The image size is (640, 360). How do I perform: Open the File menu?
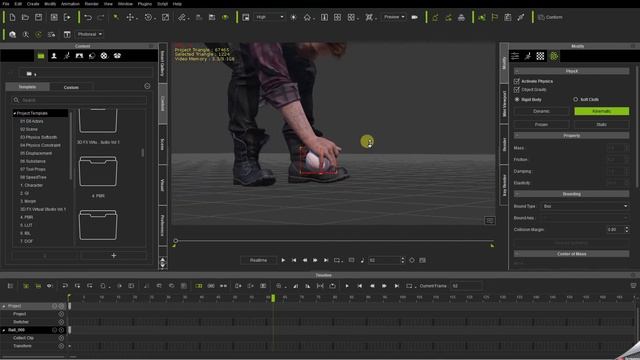point(6,4)
